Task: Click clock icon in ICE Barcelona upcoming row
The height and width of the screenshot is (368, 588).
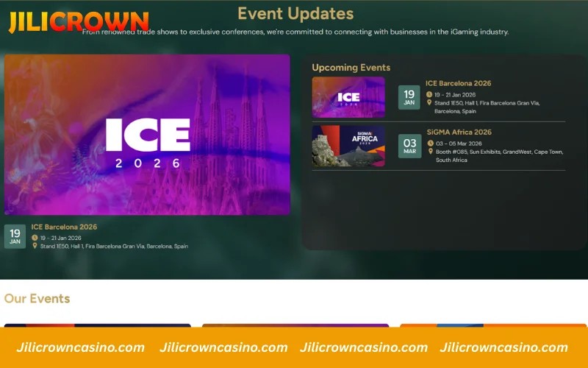Action: pyautogui.click(x=429, y=95)
